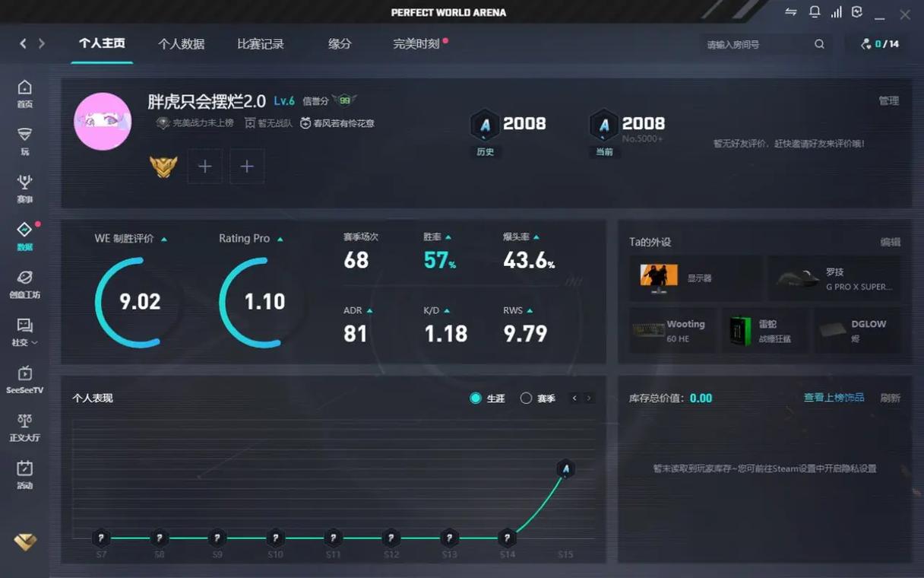Viewport: 924px width, 578px height.
Task: Select the 生涯 radio button
Action: point(476,398)
